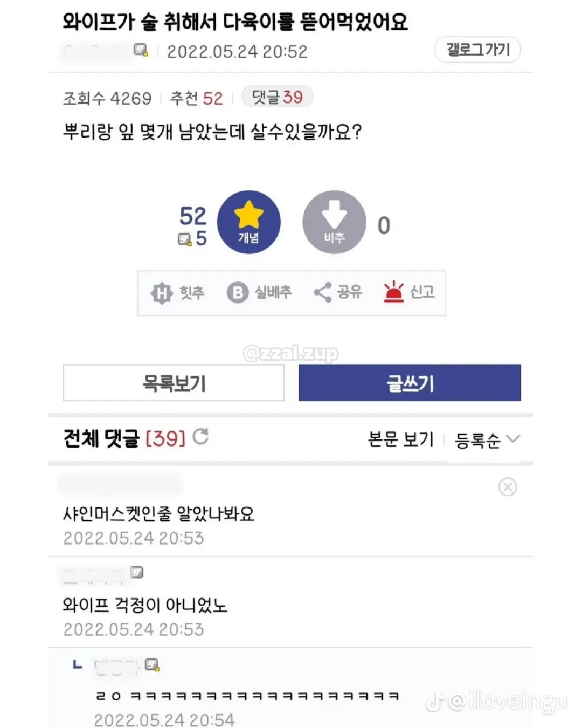This screenshot has width=582, height=728.
Task: Refresh comments with circular arrow icon
Action: click(x=200, y=437)
